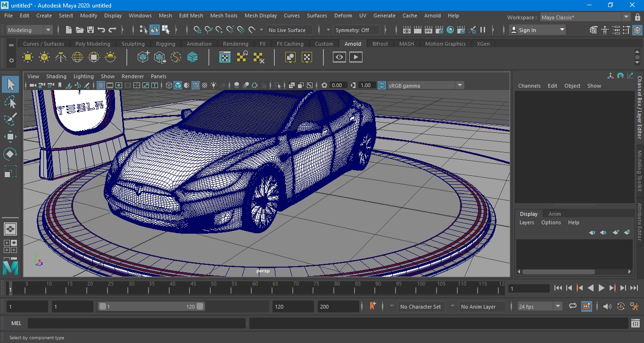Click the Undo arrow icon

coord(101,30)
